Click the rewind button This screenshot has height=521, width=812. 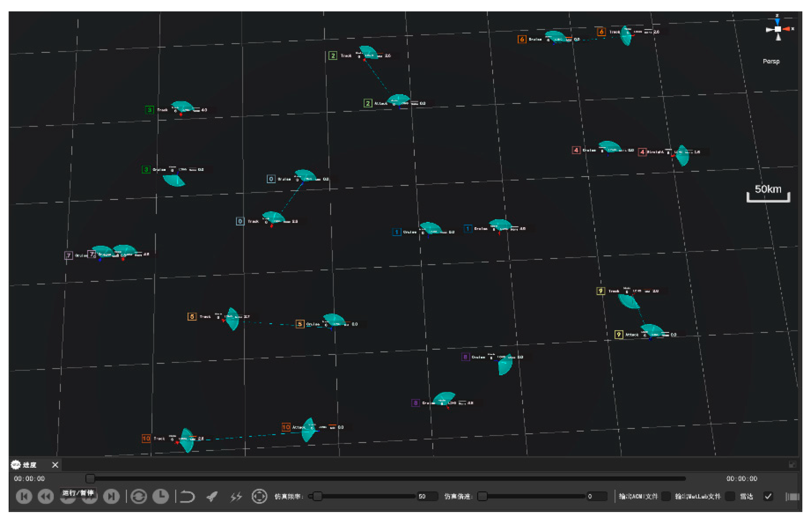[x=46, y=497]
